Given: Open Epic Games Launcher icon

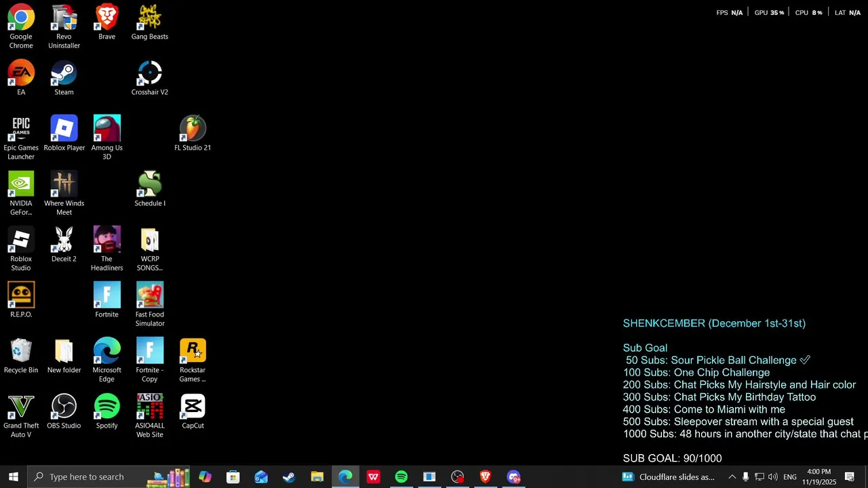Looking at the screenshot, I should tap(21, 138).
